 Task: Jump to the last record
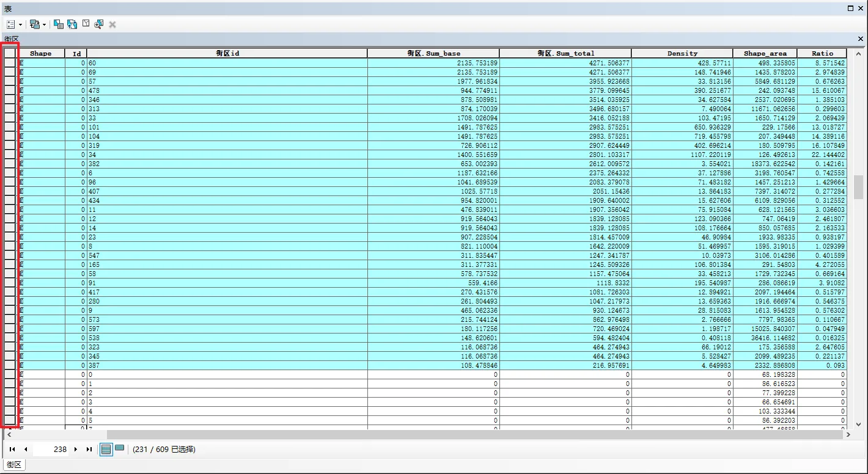click(x=89, y=449)
